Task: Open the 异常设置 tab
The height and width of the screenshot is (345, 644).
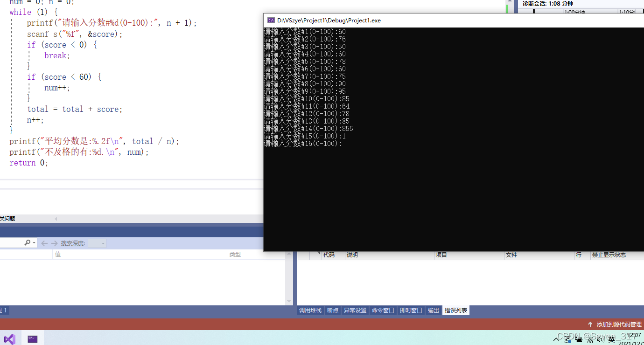Action: pos(355,310)
